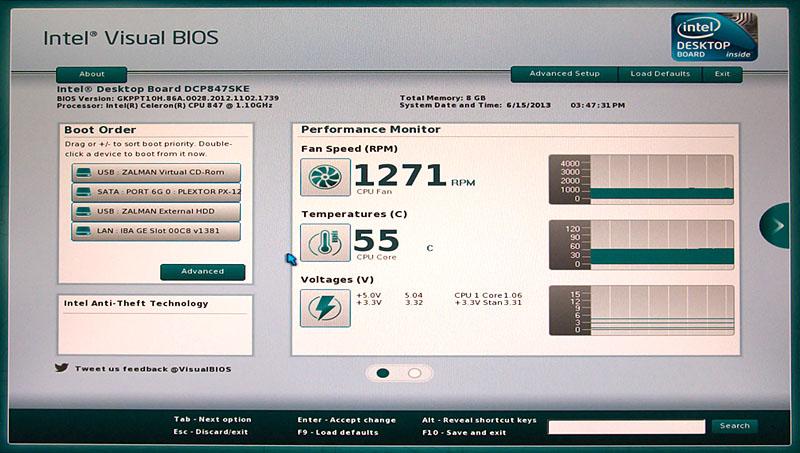Click F9 - Load defaults hint
The height and width of the screenshot is (453, 800).
point(338,433)
